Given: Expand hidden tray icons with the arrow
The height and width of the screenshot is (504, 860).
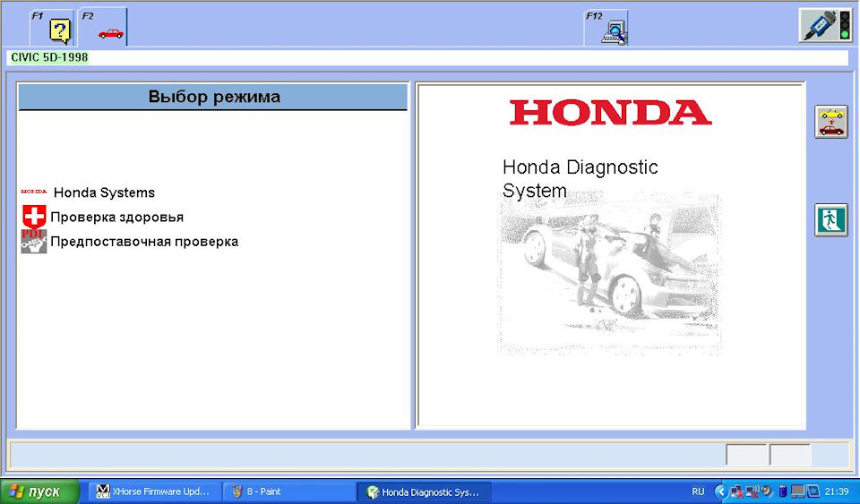Looking at the screenshot, I should pyautogui.click(x=721, y=492).
